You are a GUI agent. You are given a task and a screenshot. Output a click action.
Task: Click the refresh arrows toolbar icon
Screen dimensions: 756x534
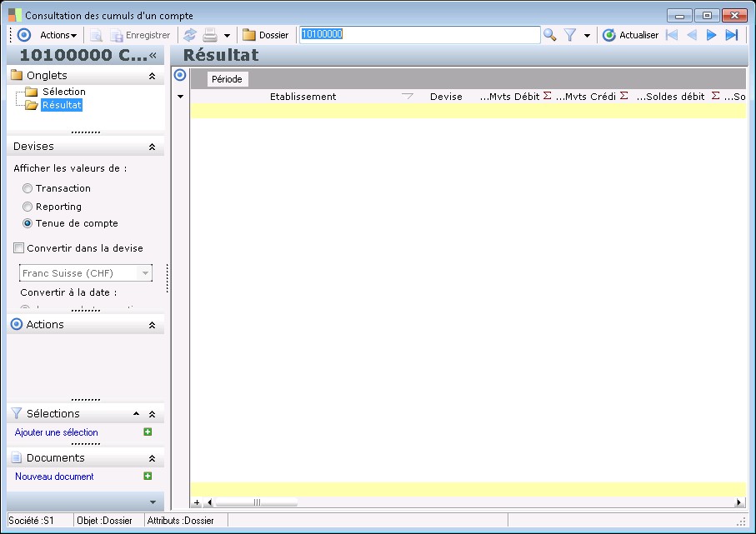[x=190, y=35]
